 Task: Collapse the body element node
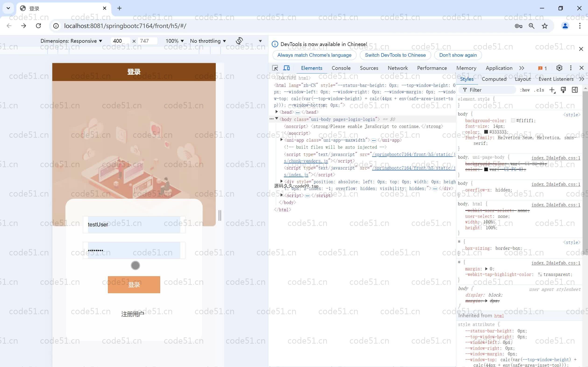(x=276, y=119)
